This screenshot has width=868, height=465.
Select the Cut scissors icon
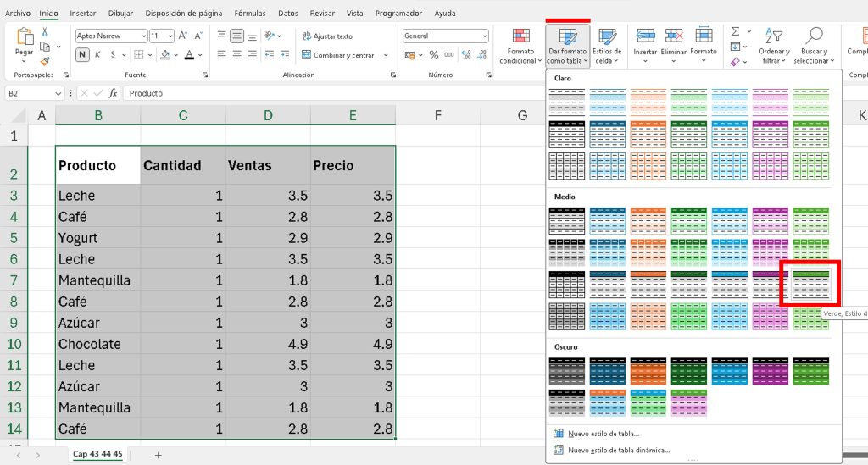point(46,31)
